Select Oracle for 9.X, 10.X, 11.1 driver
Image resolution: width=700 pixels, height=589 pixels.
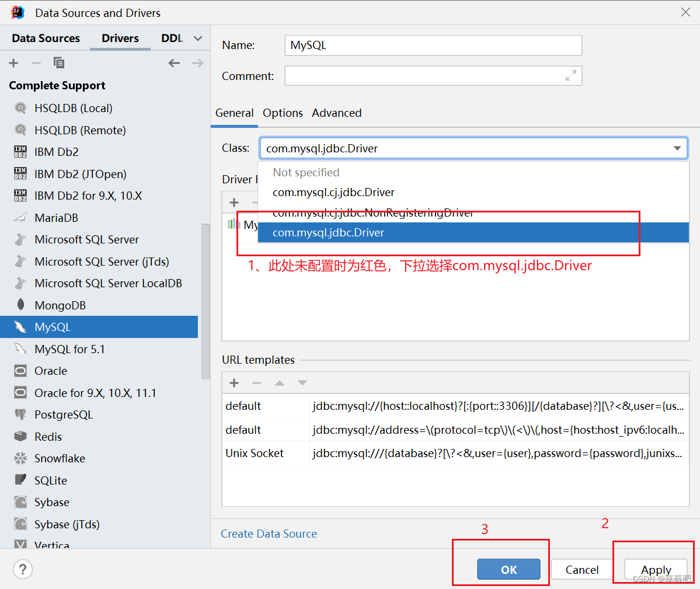tap(99, 393)
